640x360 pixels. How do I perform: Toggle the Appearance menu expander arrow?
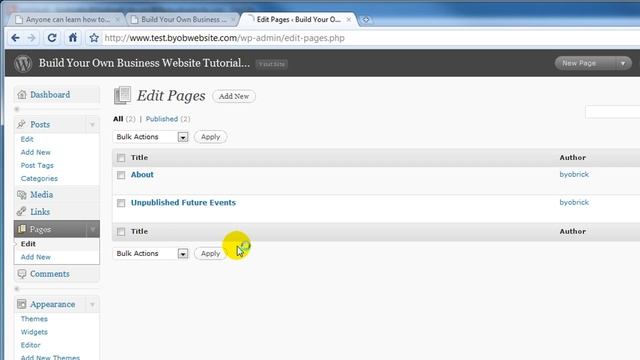click(92, 304)
